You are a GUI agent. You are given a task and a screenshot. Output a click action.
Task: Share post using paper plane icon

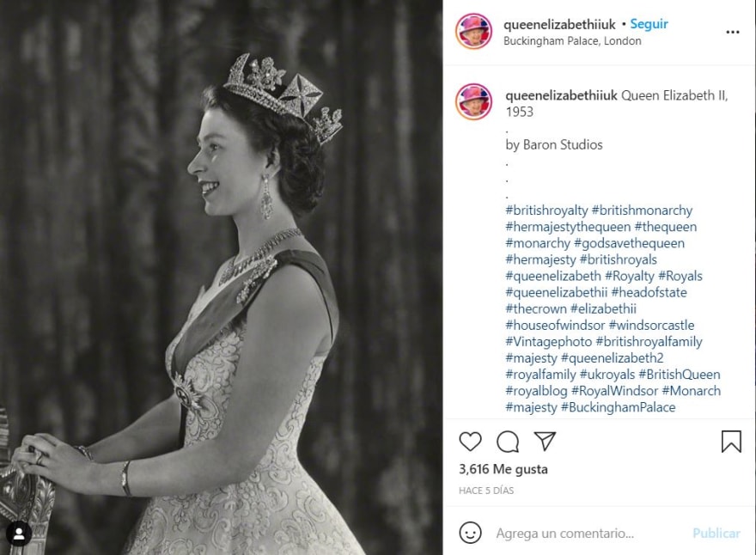[x=545, y=442]
